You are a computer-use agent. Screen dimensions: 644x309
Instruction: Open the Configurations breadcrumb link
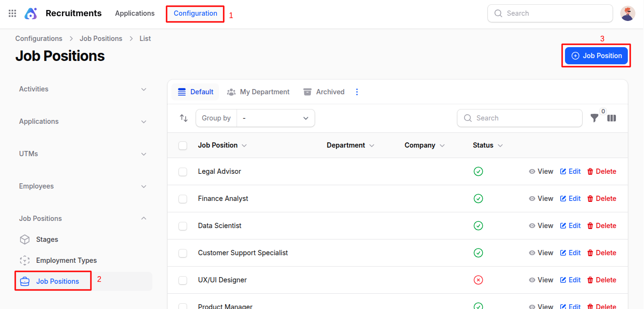pyautogui.click(x=39, y=38)
